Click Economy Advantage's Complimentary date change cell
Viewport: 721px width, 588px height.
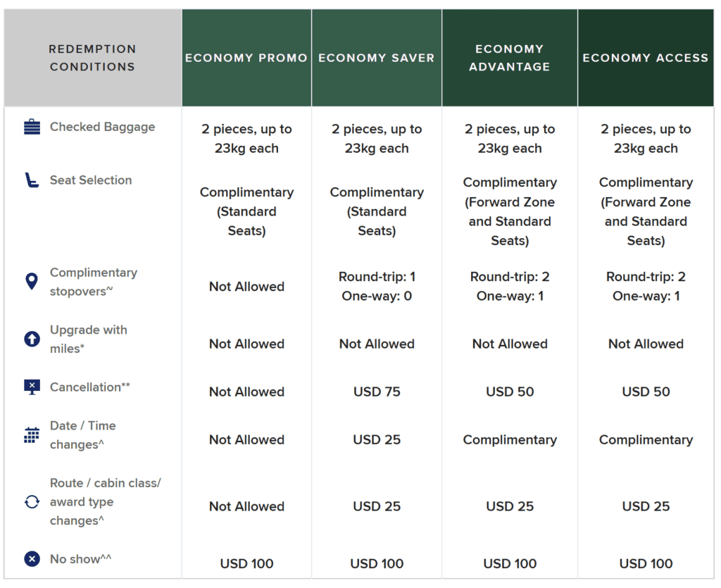point(510,439)
